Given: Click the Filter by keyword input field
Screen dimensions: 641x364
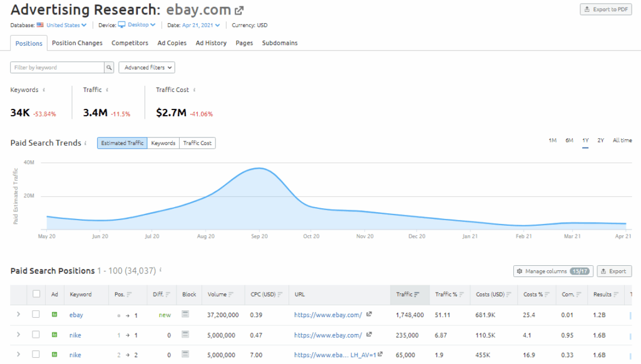Looking at the screenshot, I should pyautogui.click(x=57, y=68).
